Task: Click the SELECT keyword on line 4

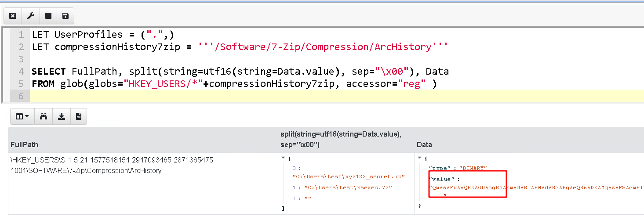Action: [x=49, y=71]
